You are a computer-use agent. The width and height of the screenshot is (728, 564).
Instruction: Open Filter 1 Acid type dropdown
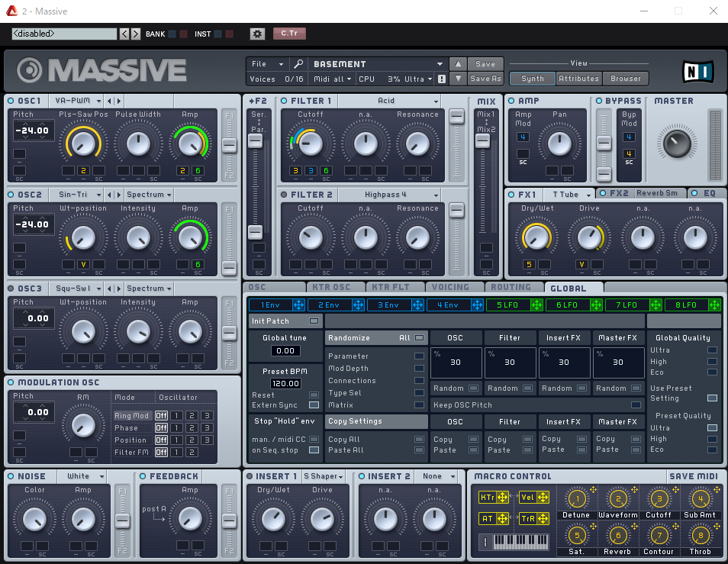click(x=389, y=101)
